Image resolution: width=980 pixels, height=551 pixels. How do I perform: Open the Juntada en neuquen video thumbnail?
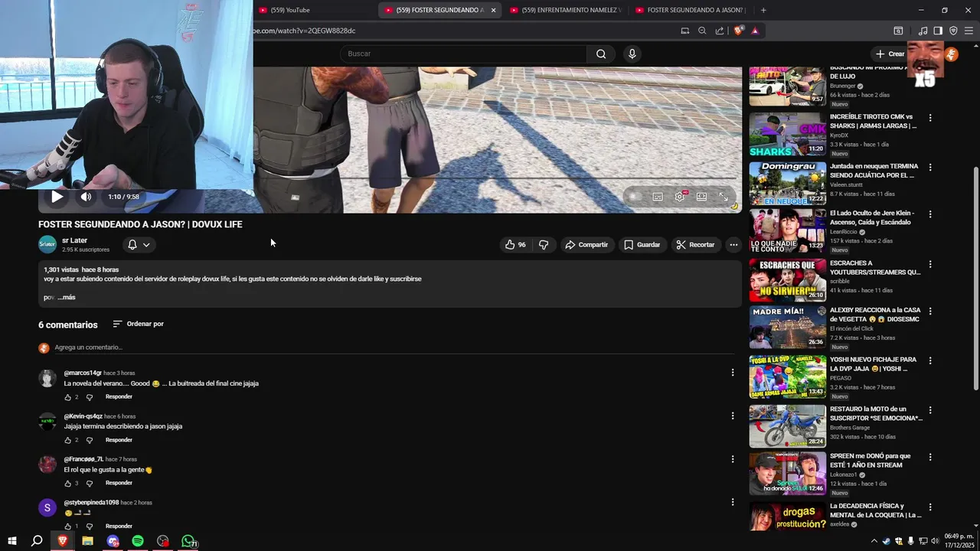(787, 184)
